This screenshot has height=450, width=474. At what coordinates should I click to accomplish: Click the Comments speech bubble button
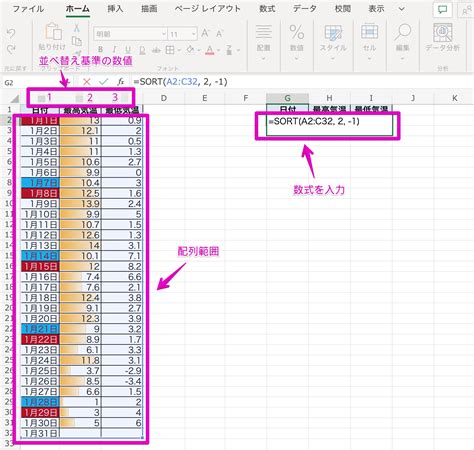[442, 10]
